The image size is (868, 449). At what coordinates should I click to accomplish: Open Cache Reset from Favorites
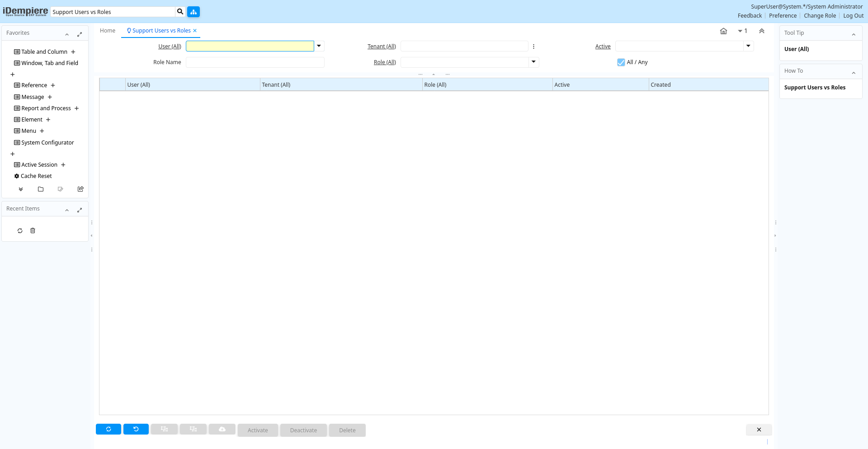click(36, 176)
